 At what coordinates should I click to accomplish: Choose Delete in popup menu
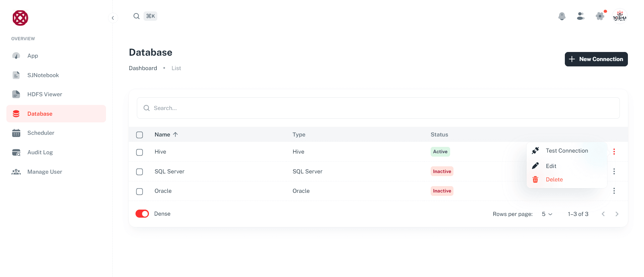[567, 179]
